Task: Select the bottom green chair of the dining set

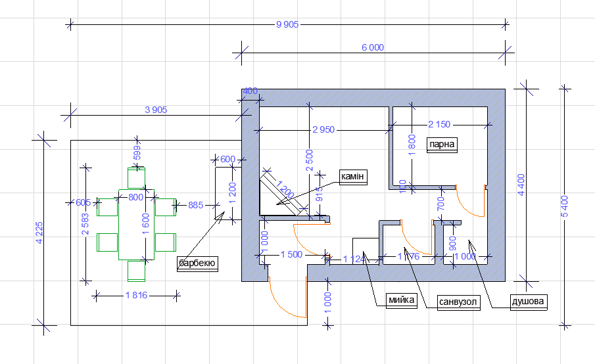Action: 136,271
